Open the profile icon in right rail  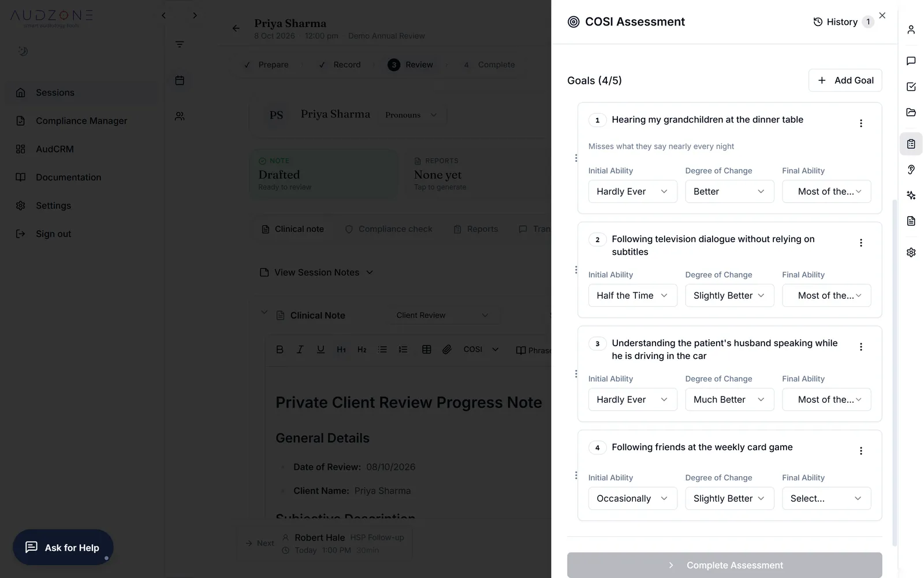pyautogui.click(x=911, y=29)
